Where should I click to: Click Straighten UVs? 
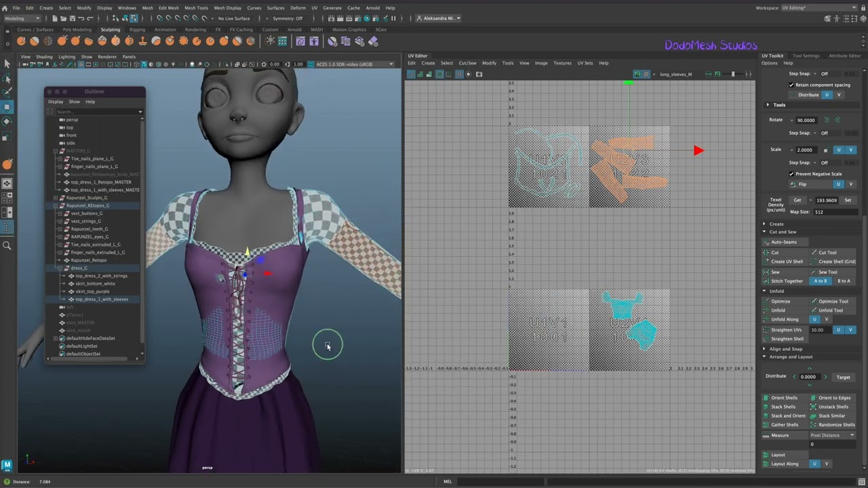786,329
